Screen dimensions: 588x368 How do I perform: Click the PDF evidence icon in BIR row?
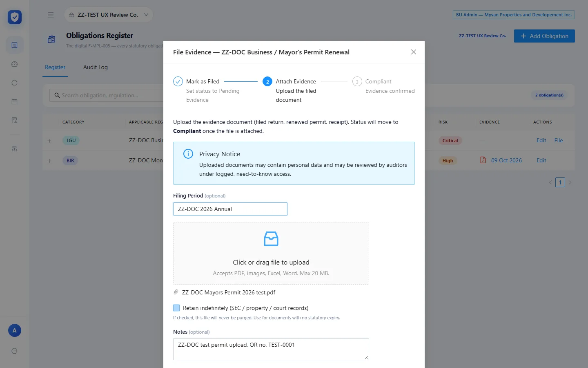(483, 160)
